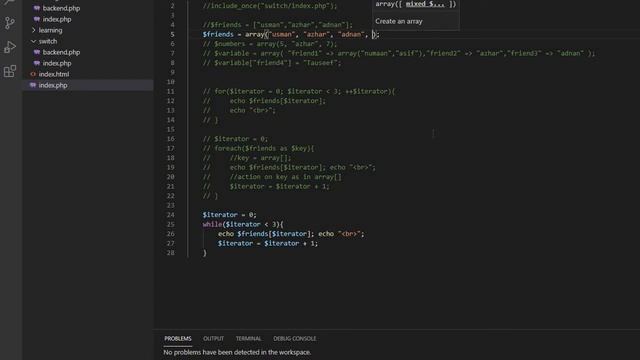Click the "usman" string on line 5
The height and width of the screenshot is (360, 640).
coord(282,34)
